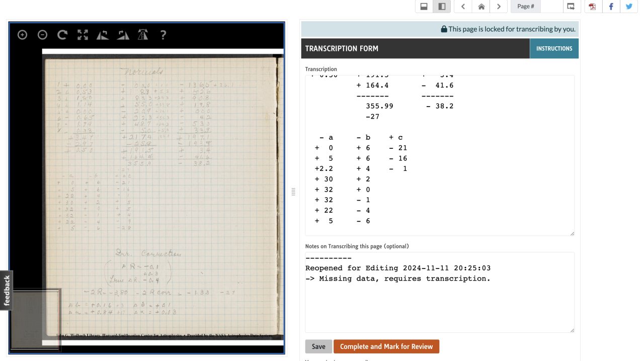
Task: Click the panel splitter handle
Action: 293,192
